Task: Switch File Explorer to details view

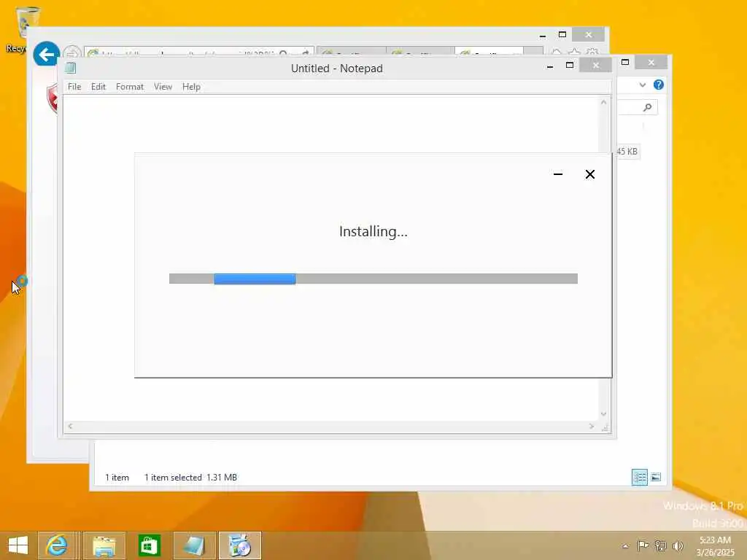Action: [639, 477]
